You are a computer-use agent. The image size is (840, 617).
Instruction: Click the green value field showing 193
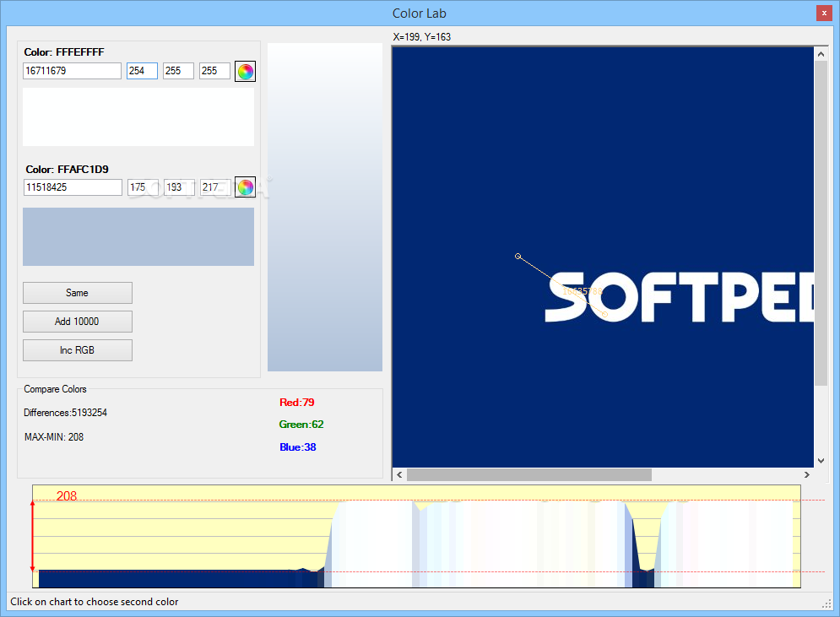[180, 187]
